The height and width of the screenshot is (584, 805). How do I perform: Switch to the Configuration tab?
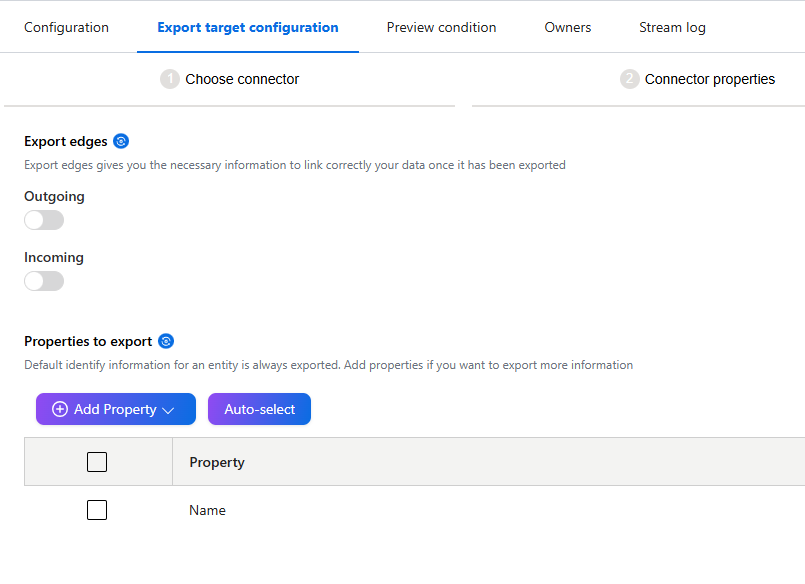[x=66, y=27]
